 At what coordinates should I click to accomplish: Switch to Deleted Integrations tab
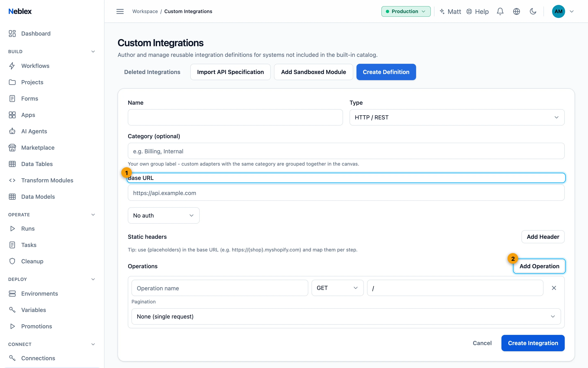pos(152,72)
